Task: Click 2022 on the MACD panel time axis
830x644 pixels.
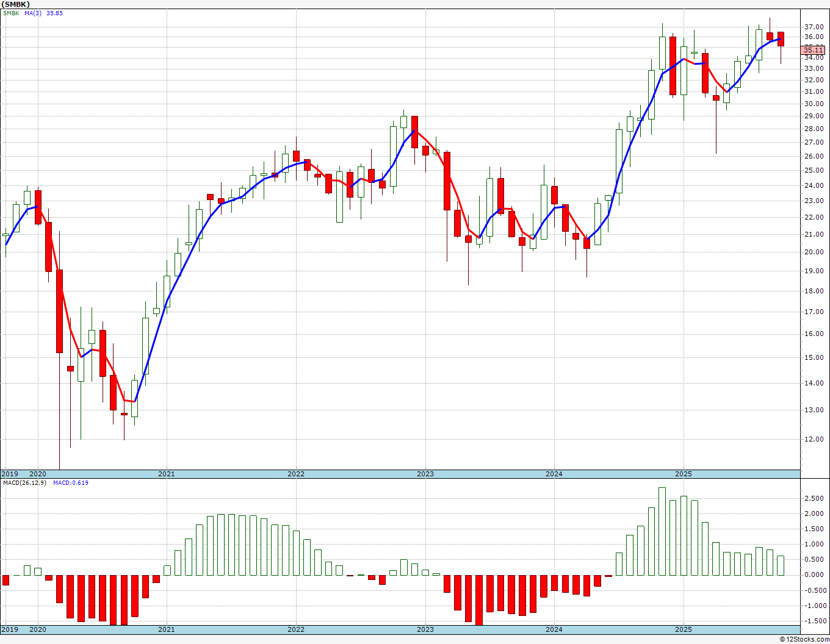Action: click(296, 630)
